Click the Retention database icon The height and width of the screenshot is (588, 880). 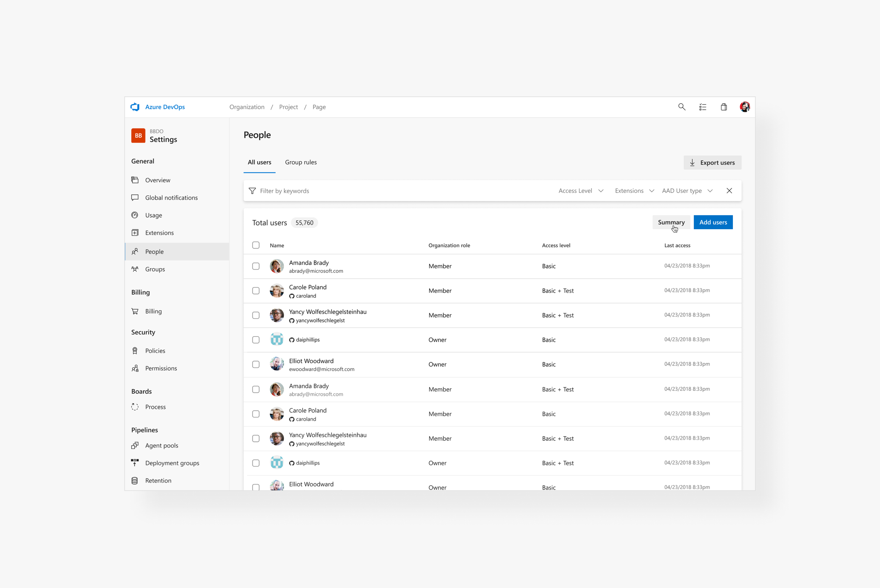click(x=135, y=480)
